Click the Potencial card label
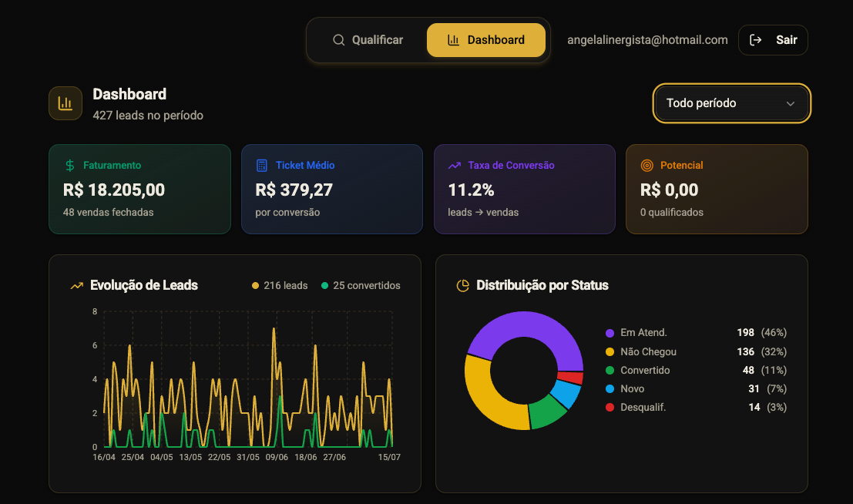853x504 pixels. tap(682, 165)
